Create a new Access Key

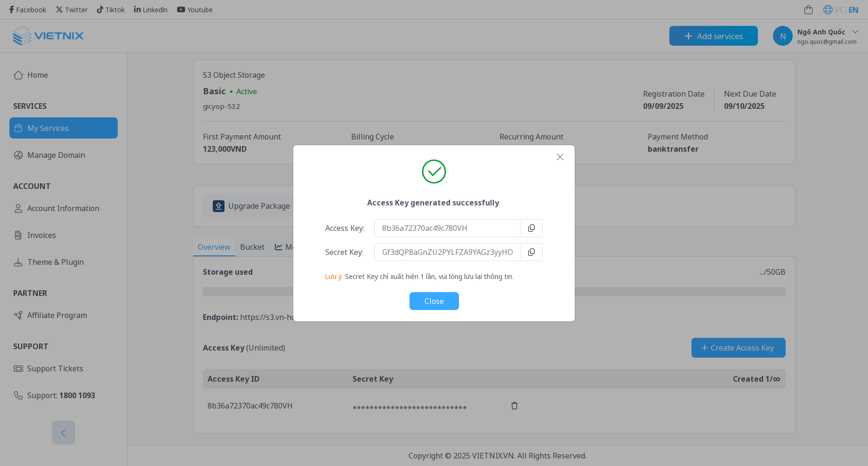[738, 348]
